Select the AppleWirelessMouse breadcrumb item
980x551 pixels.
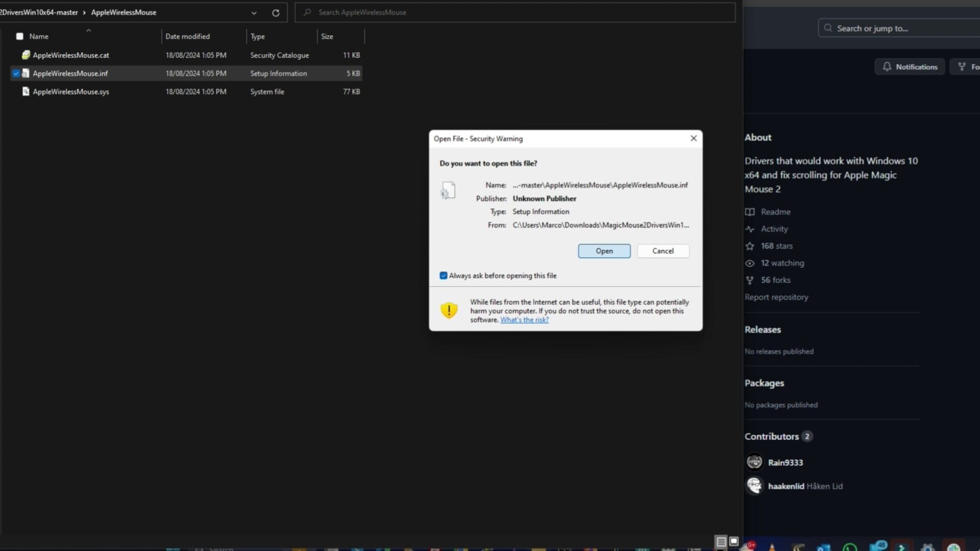tap(124, 12)
